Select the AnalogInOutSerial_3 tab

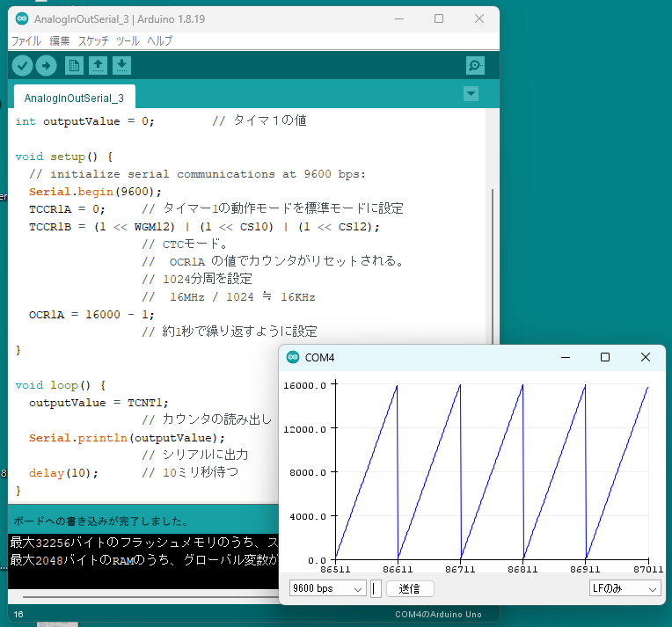(x=74, y=97)
